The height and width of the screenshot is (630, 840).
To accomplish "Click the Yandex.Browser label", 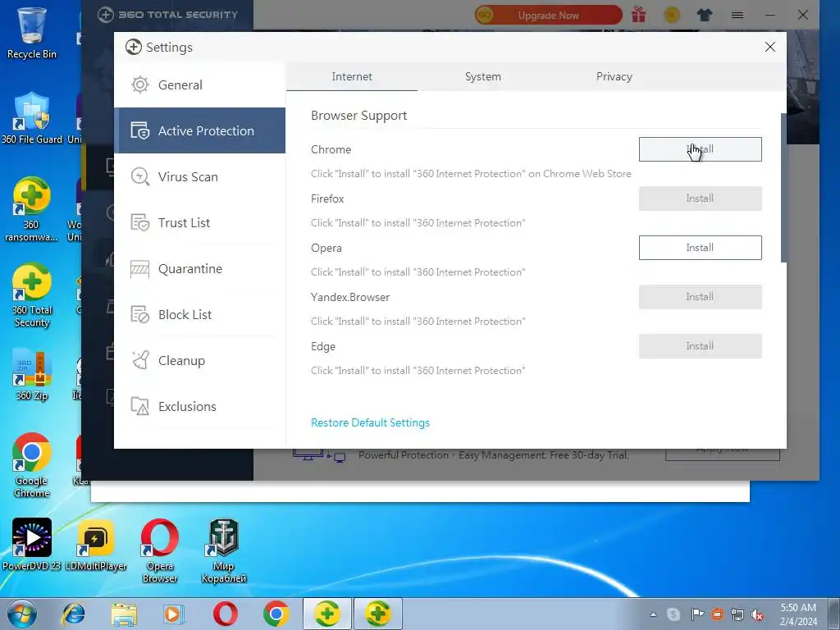I will 349,297.
